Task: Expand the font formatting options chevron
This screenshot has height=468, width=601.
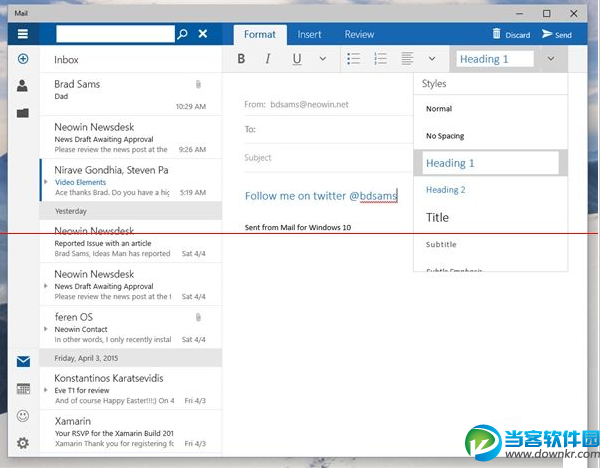Action: coord(322,59)
